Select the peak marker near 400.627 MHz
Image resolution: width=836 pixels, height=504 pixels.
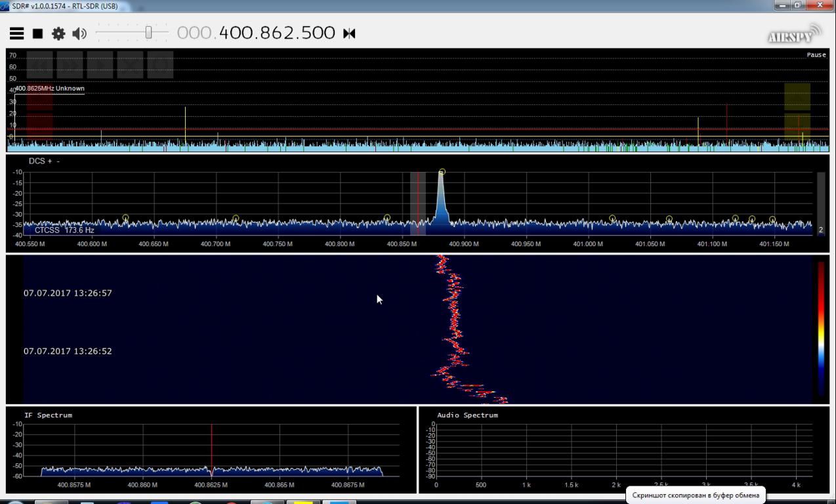coord(125,218)
